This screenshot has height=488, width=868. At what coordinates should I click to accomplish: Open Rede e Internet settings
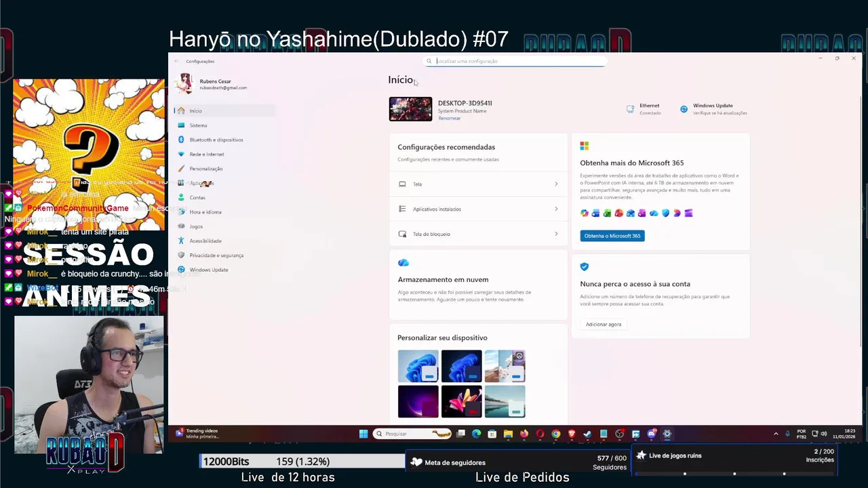pyautogui.click(x=224, y=154)
